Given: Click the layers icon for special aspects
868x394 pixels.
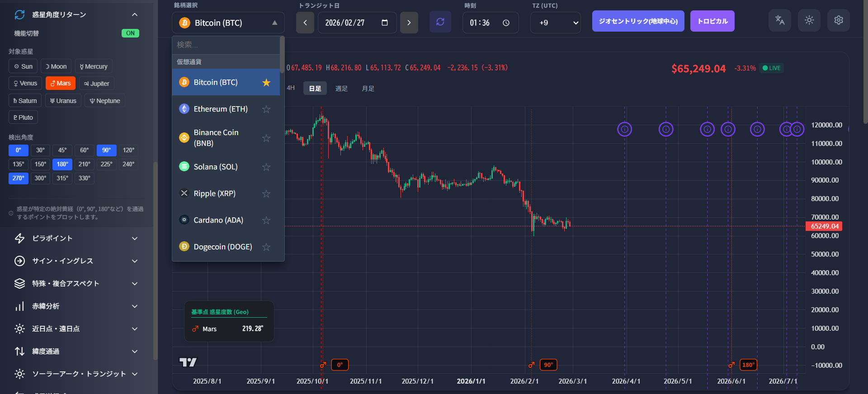Looking at the screenshot, I should coord(19,283).
